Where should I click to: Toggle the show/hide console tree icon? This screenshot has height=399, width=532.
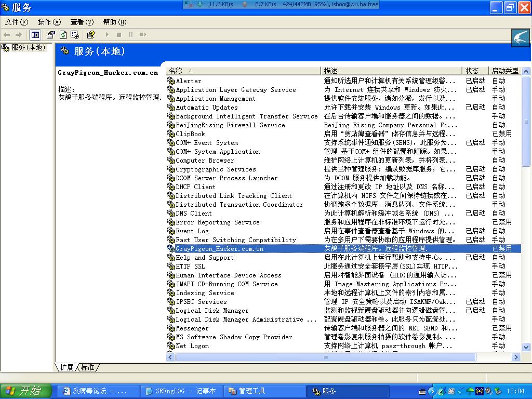(x=35, y=35)
